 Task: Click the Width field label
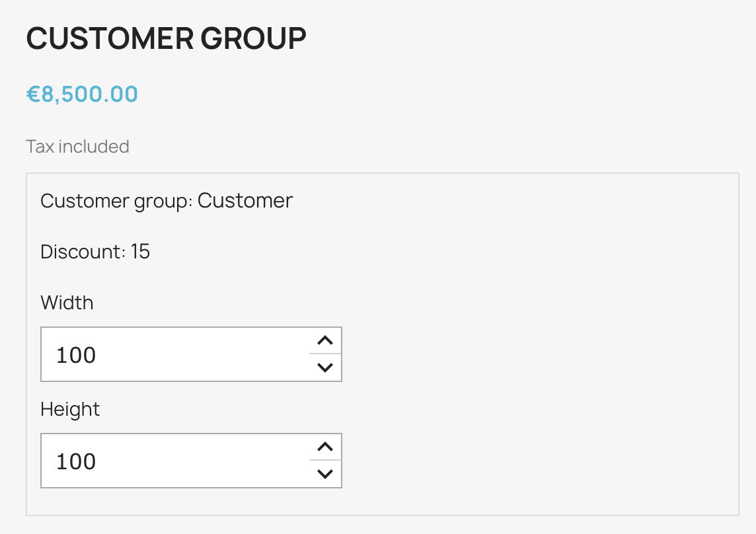point(67,303)
